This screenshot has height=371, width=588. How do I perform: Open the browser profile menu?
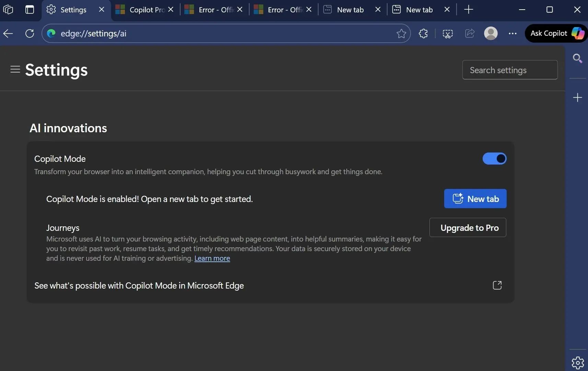(491, 33)
